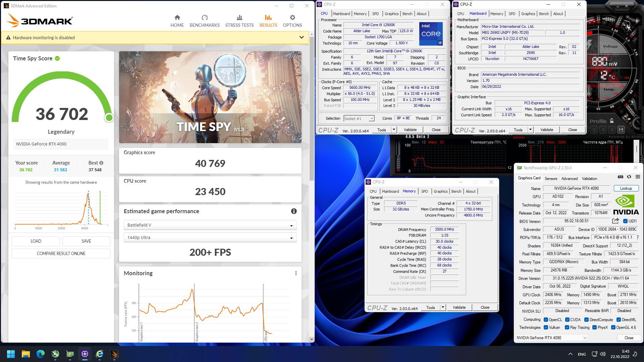Click the Bus Interface question mark in GPU-Z

point(638,237)
